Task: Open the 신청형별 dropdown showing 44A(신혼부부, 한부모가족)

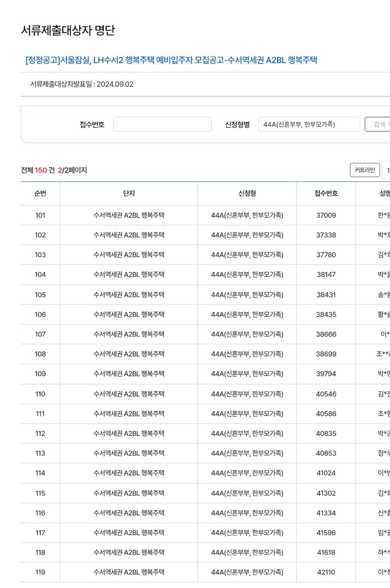Action: pos(309,124)
